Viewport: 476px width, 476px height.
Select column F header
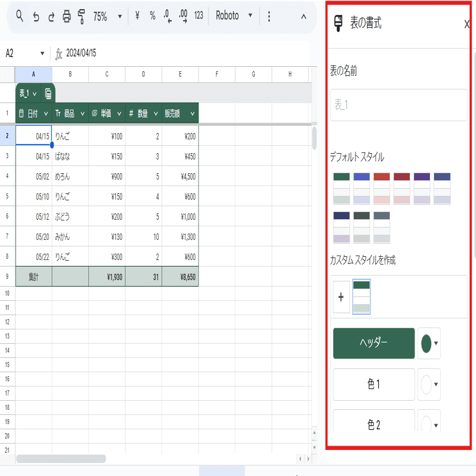(x=217, y=75)
